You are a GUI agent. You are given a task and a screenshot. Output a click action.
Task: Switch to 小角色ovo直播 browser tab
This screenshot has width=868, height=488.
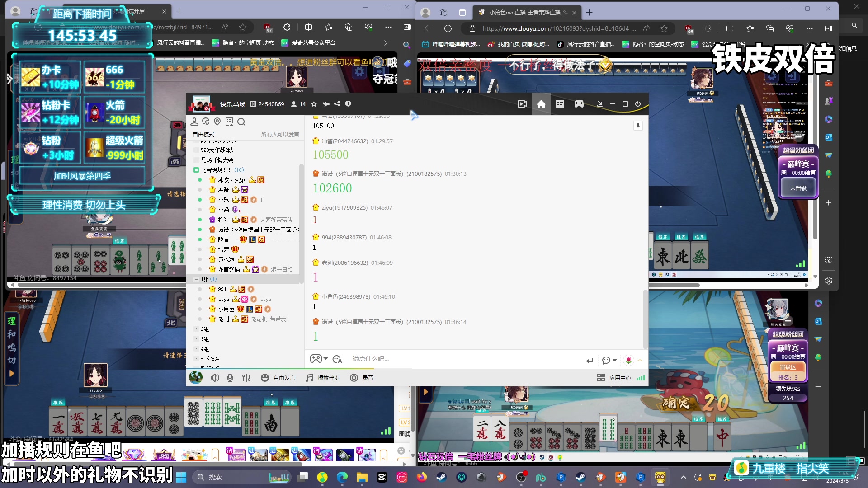tap(527, 12)
